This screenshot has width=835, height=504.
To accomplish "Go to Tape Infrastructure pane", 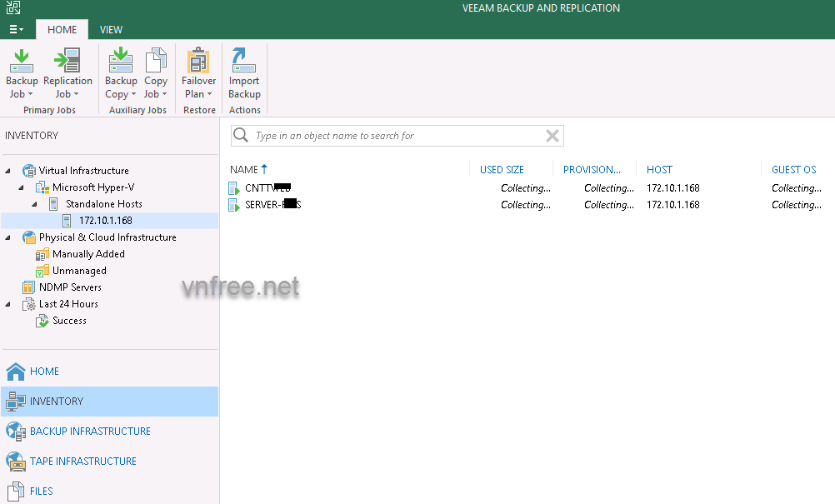I will point(82,462).
